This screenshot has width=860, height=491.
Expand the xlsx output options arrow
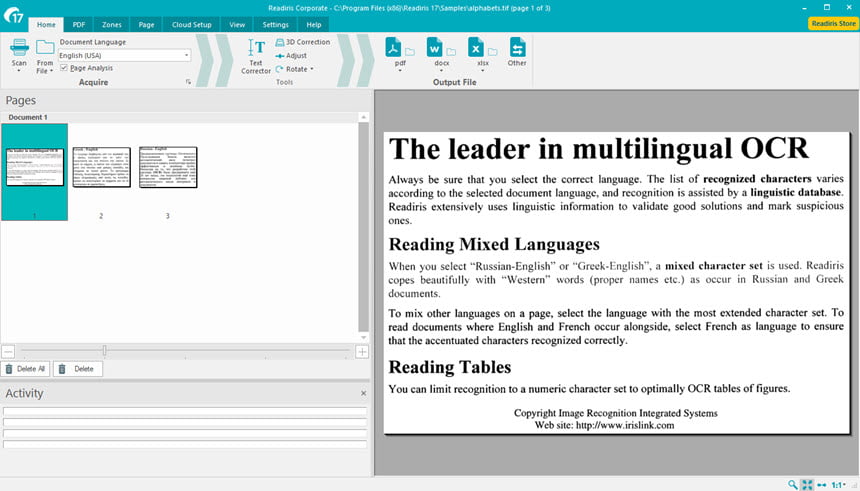point(483,71)
